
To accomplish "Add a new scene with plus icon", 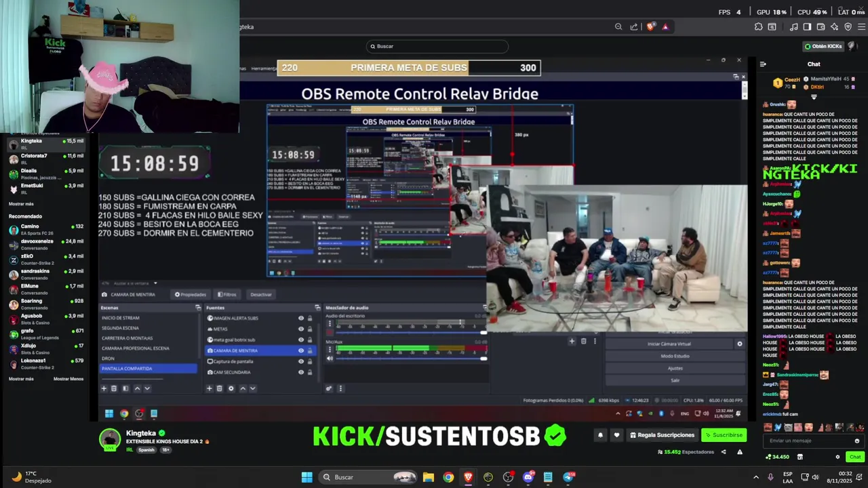I will [104, 388].
